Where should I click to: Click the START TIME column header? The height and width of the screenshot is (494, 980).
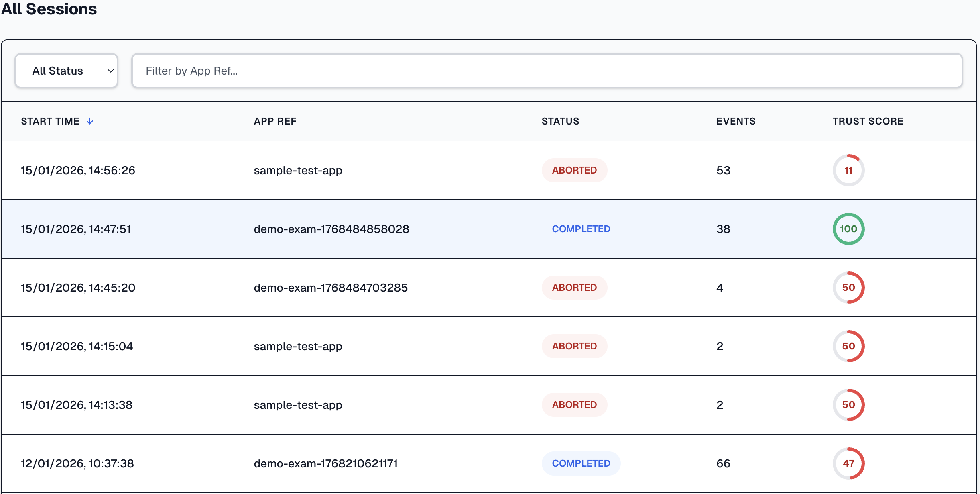click(x=51, y=121)
